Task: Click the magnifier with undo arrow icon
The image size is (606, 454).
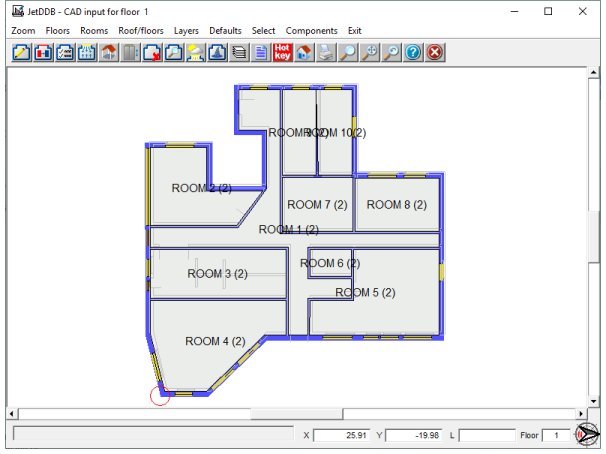Action: point(392,52)
